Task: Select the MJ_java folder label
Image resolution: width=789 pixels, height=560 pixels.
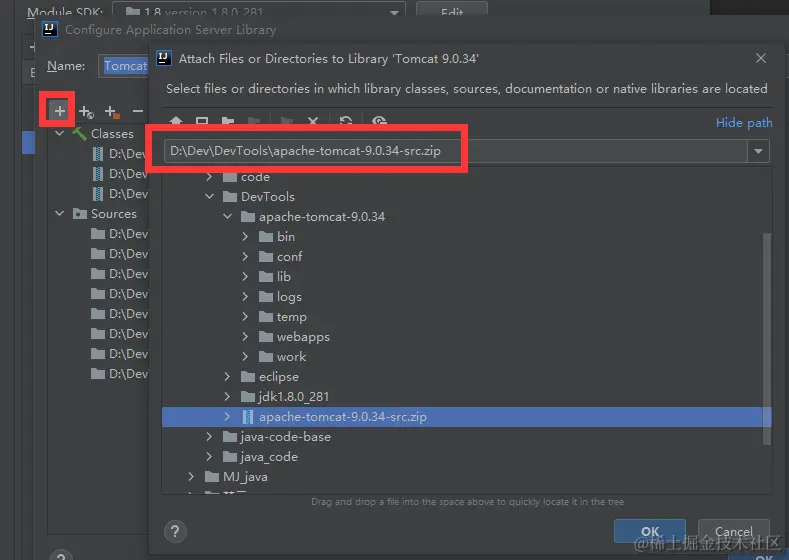Action: pyautogui.click(x=245, y=477)
